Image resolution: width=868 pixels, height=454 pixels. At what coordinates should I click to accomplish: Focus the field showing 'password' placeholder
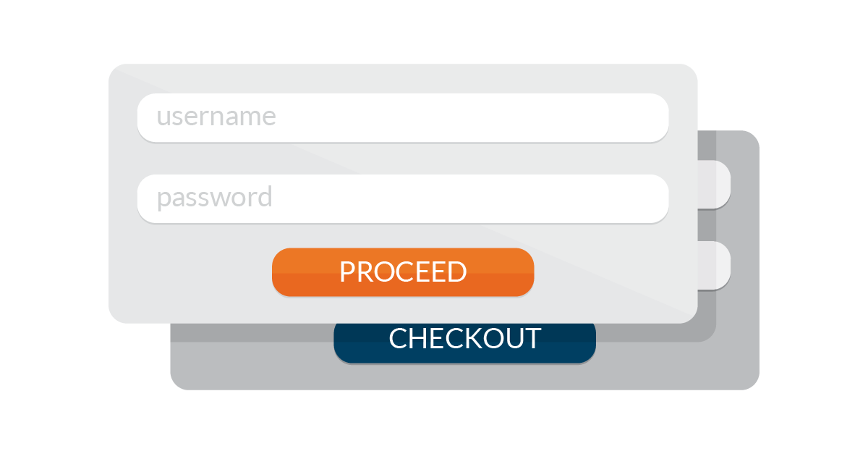coord(403,198)
